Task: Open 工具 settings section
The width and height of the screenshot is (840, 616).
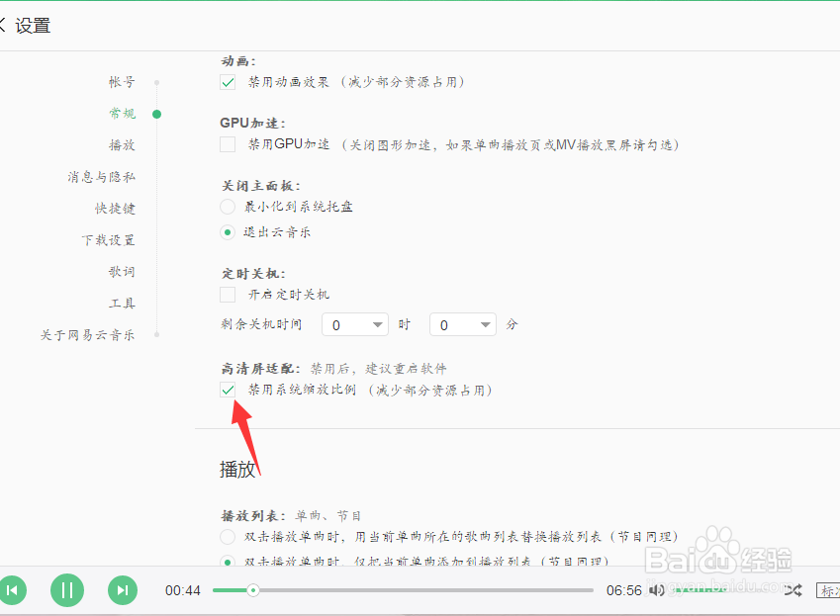Action: (122, 303)
